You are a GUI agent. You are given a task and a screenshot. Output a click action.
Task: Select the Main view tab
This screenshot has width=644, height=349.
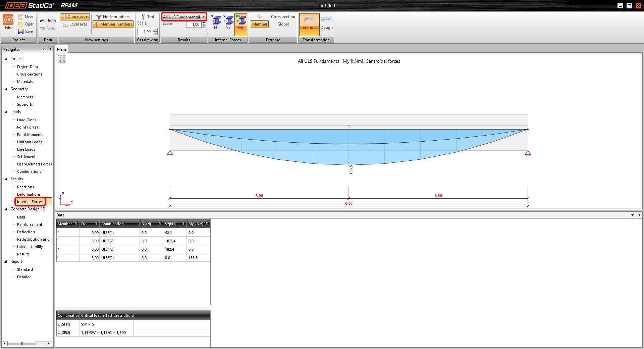61,49
